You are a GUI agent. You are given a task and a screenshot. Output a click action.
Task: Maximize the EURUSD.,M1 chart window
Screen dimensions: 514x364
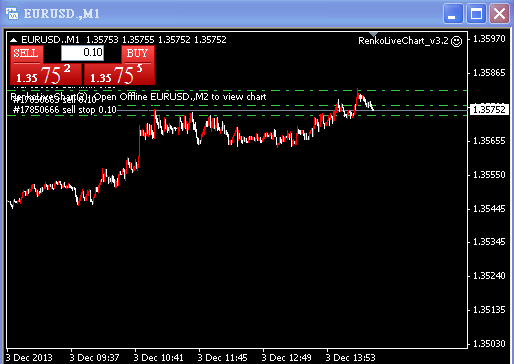pos(476,14)
